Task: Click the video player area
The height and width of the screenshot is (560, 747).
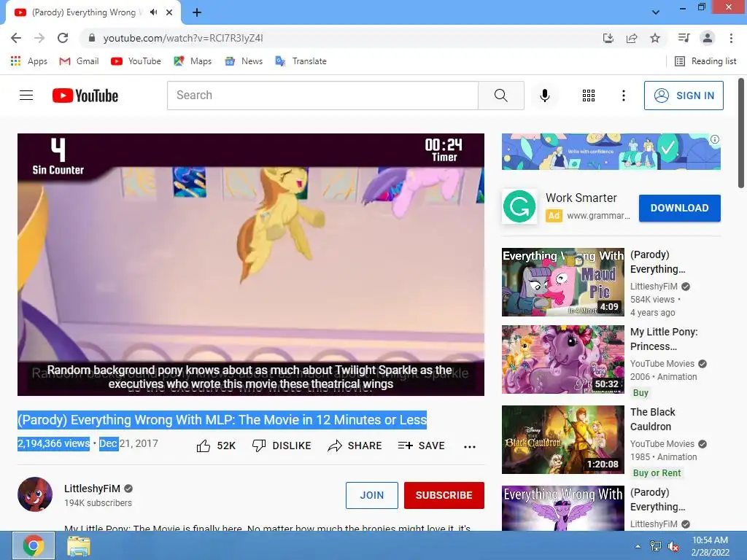Action: pyautogui.click(x=251, y=264)
